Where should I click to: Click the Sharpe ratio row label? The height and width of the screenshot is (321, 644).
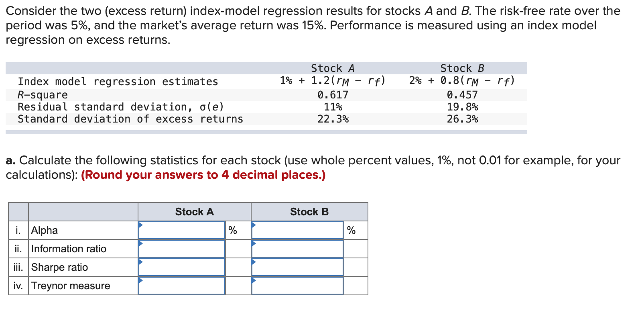[59, 267]
